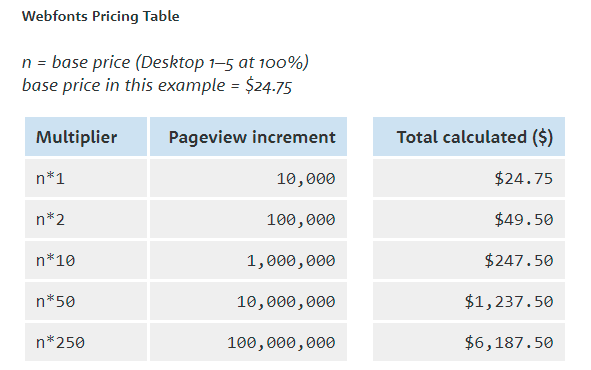Click the n*10 multiplier cell
This screenshot has width=591, height=370.
86,260
